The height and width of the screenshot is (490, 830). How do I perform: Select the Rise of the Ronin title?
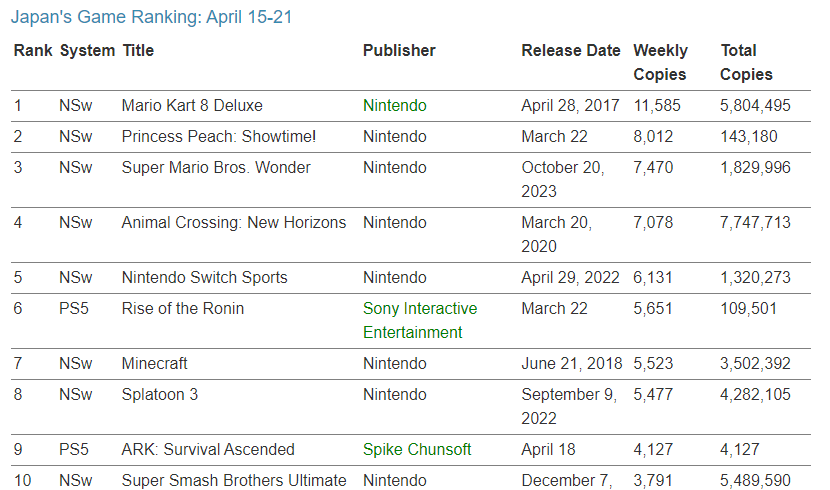coord(183,308)
